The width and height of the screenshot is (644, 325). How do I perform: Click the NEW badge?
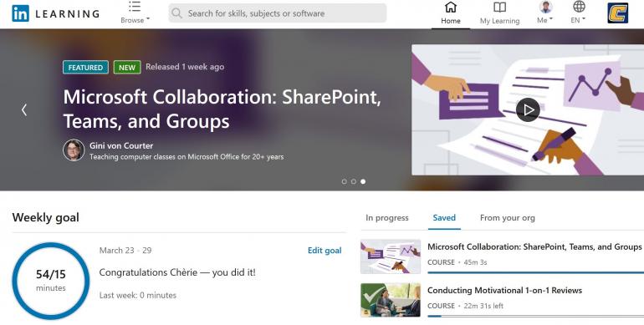127,68
